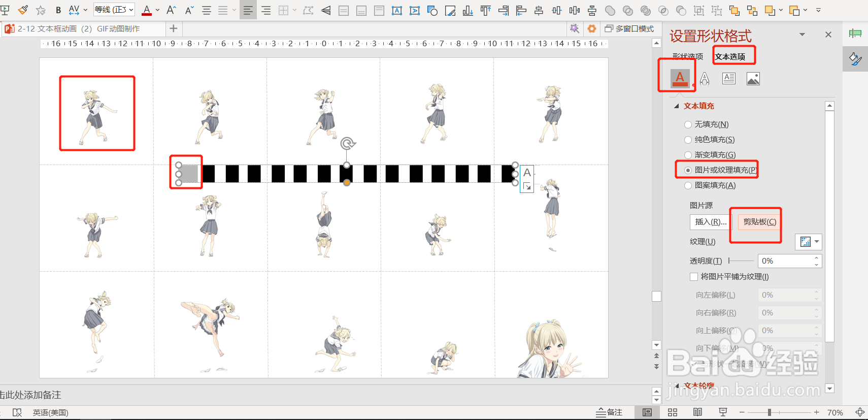Click the align bottom chart-like icon
This screenshot has height=420, width=868.
(x=468, y=10)
